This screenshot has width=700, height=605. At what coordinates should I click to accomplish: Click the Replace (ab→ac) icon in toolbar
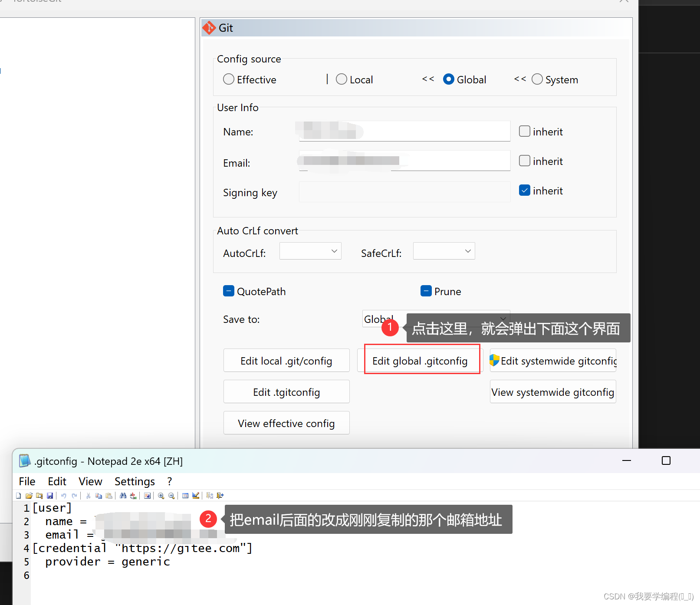[133, 496]
